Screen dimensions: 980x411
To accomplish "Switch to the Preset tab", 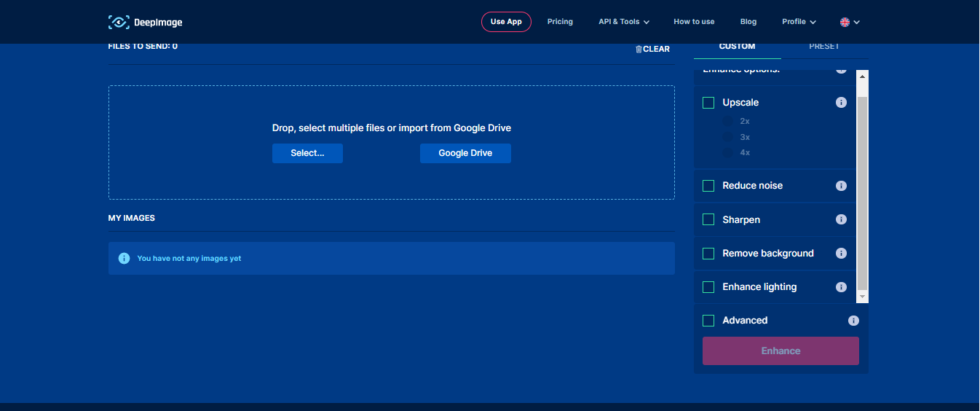I will pos(824,47).
